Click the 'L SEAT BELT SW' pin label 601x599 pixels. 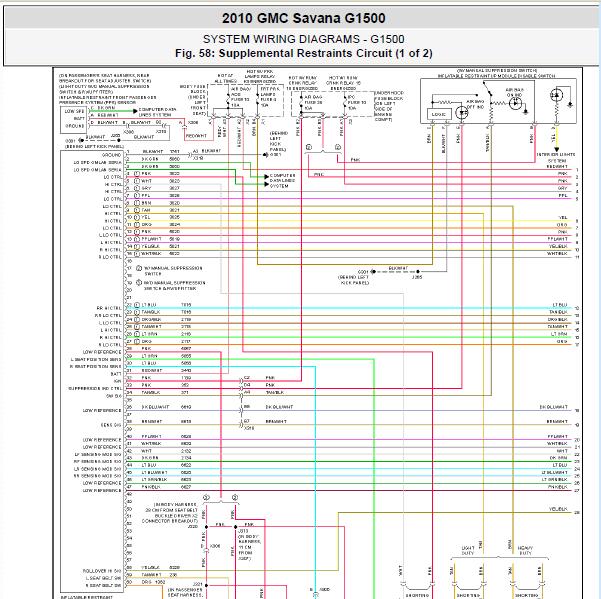pos(103,578)
